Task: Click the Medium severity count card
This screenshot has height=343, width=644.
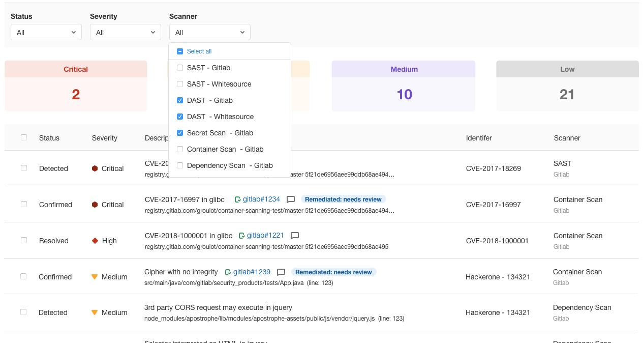Action: [x=404, y=85]
